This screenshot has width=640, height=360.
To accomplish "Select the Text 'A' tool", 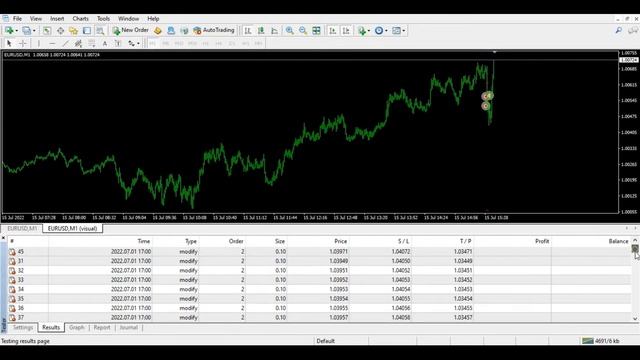I will tap(105, 43).
